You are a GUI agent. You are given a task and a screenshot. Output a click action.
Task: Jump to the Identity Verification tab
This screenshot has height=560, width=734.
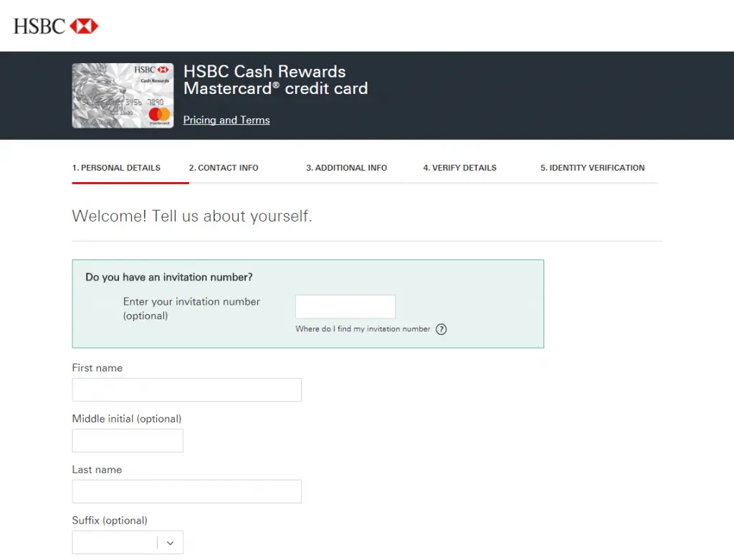click(592, 168)
